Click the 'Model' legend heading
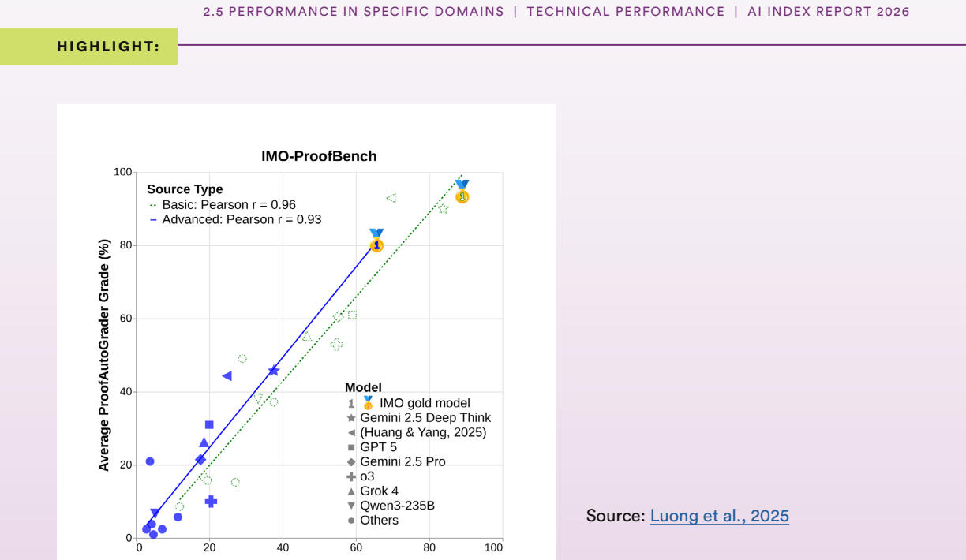Image resolution: width=966 pixels, height=560 pixels. click(363, 387)
